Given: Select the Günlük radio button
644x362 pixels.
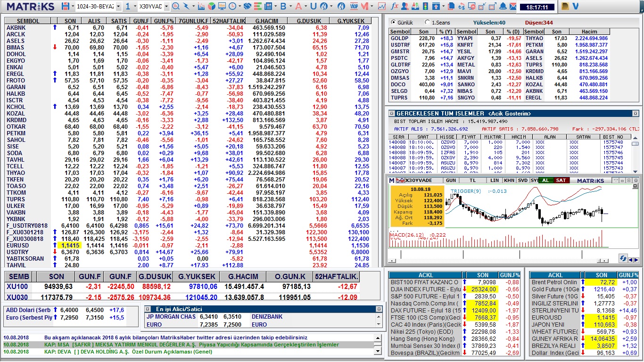Looking at the screenshot, I should tap(394, 22).
